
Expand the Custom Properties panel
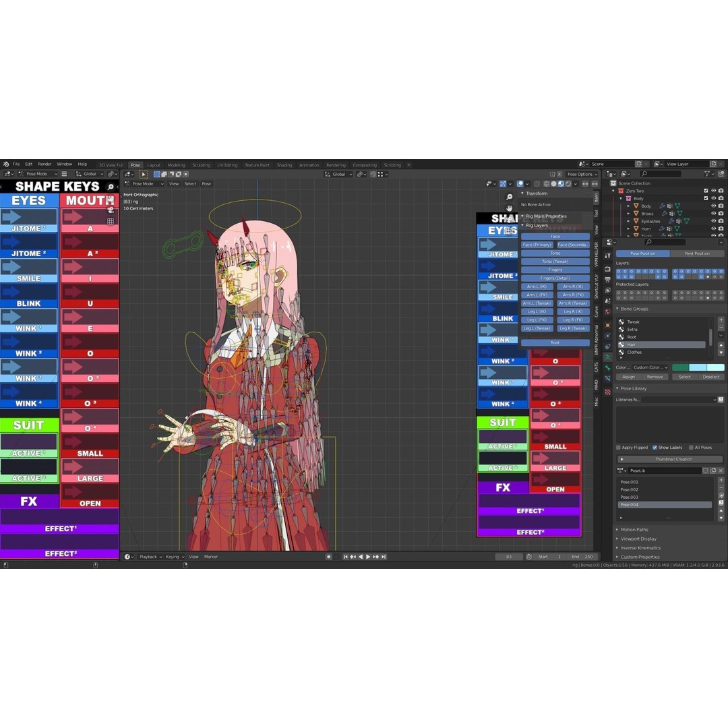coord(640,557)
